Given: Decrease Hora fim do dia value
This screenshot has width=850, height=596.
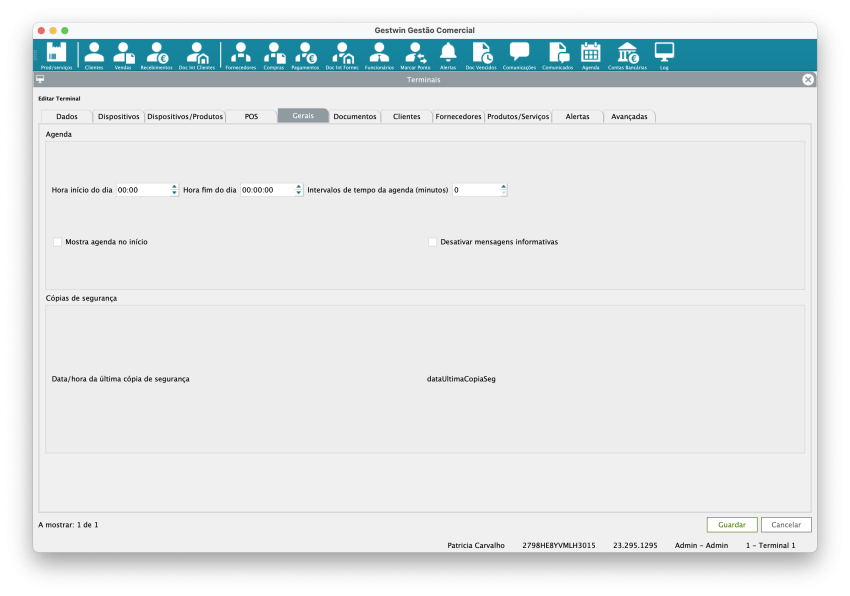Looking at the screenshot, I should point(299,193).
